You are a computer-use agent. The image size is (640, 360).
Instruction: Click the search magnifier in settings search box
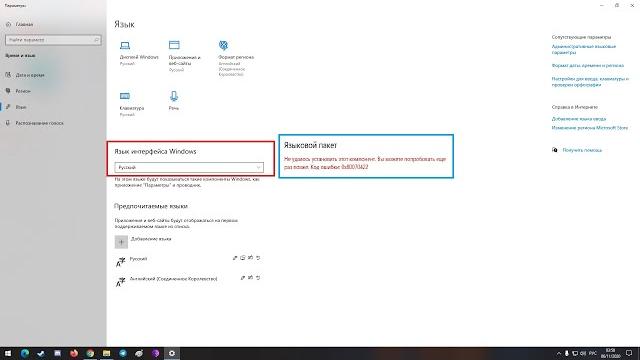(96, 40)
